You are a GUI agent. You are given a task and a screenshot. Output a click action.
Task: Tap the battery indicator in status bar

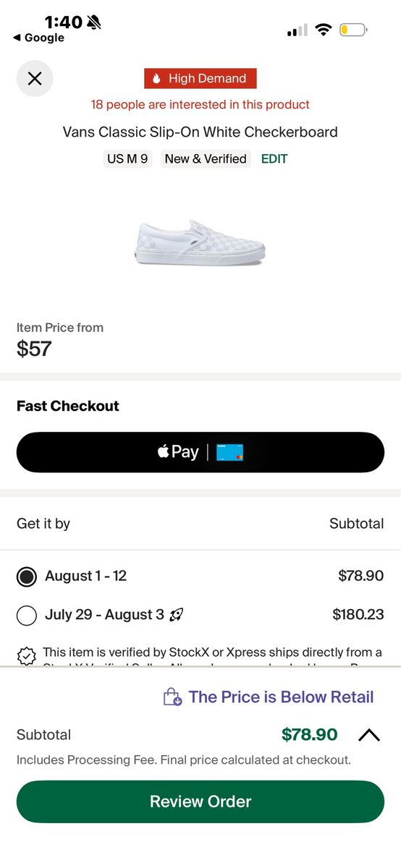[x=353, y=30]
